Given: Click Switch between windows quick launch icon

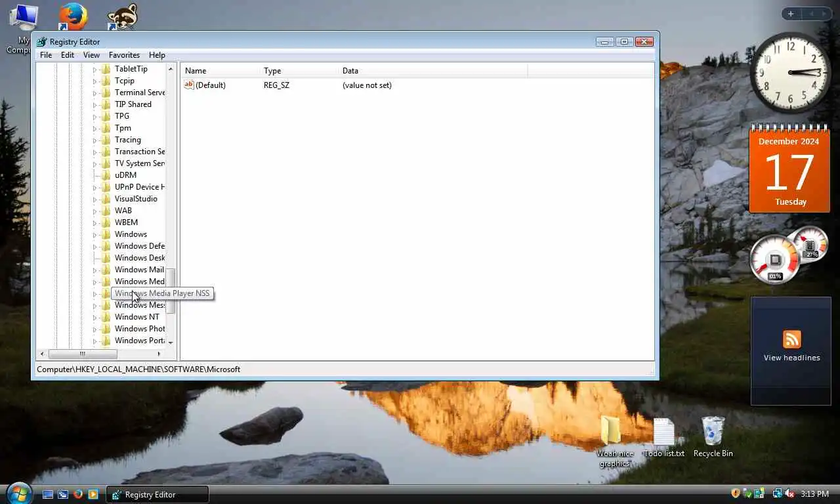Looking at the screenshot, I should 63,494.
